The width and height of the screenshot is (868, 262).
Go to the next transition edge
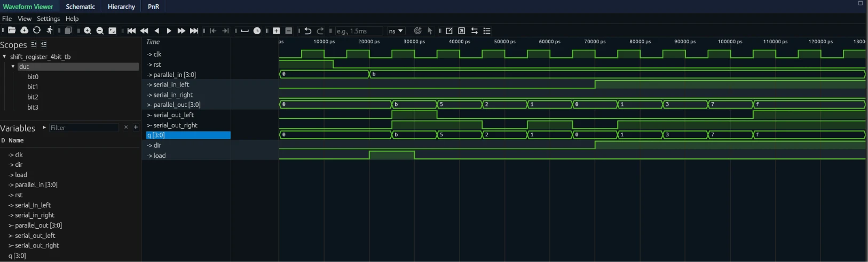point(225,30)
